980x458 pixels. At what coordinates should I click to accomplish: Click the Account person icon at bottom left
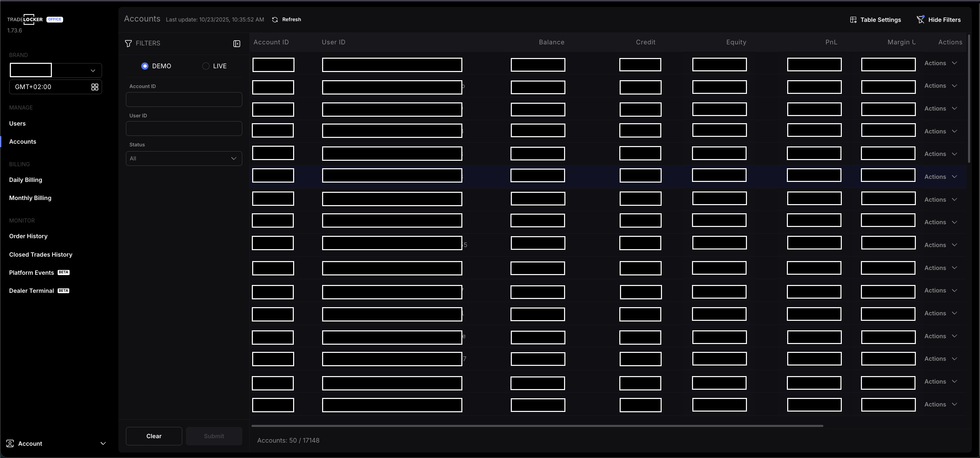10,444
